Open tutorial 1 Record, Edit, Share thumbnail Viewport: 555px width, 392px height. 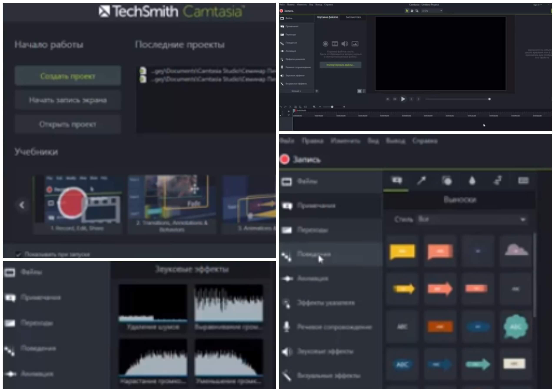(77, 204)
